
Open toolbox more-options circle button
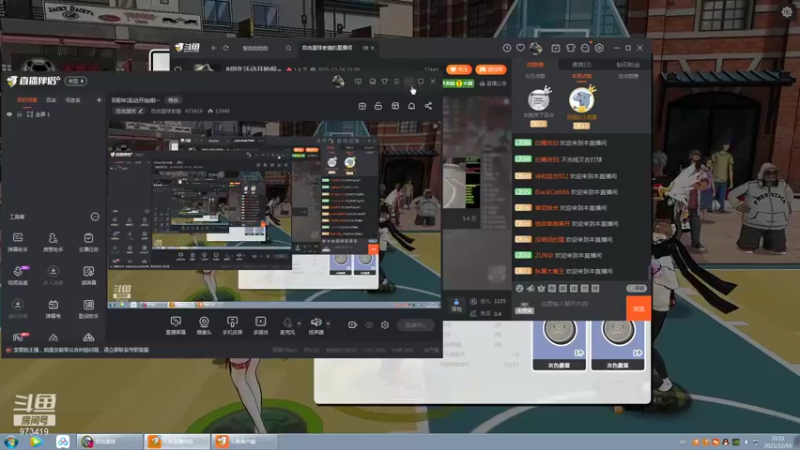(x=95, y=217)
